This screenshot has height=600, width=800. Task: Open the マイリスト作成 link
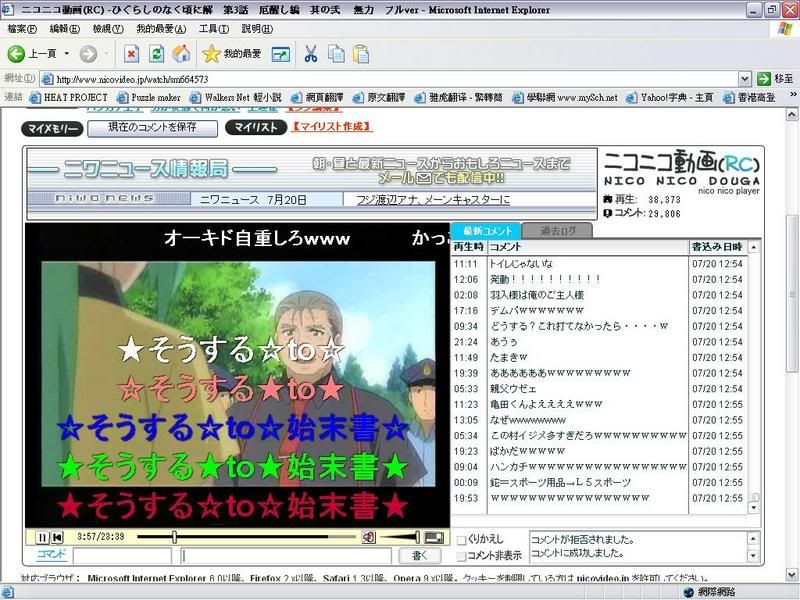click(x=332, y=127)
